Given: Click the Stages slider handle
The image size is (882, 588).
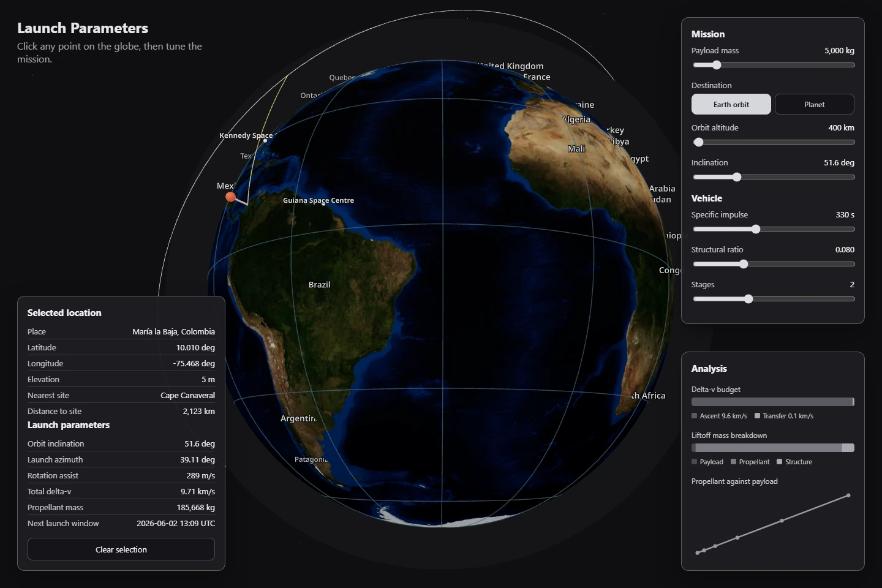Looking at the screenshot, I should [x=748, y=299].
